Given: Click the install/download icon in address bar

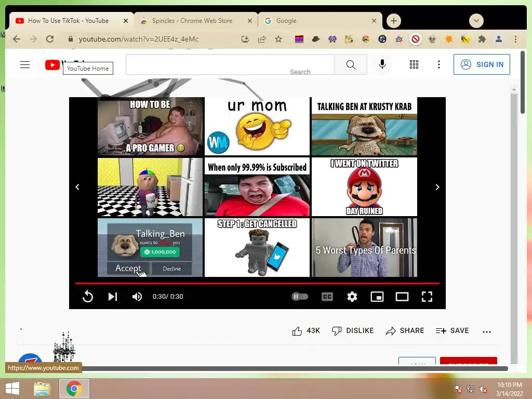Looking at the screenshot, I should tap(245, 39).
